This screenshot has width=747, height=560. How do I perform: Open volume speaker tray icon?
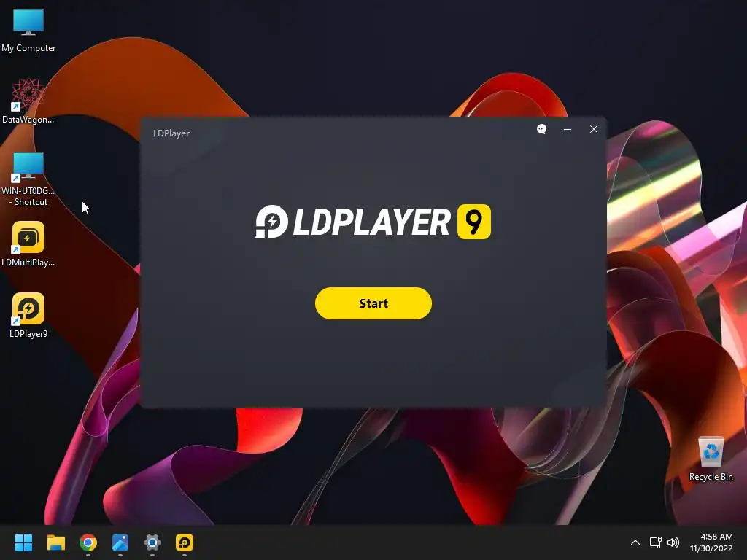pos(673,542)
